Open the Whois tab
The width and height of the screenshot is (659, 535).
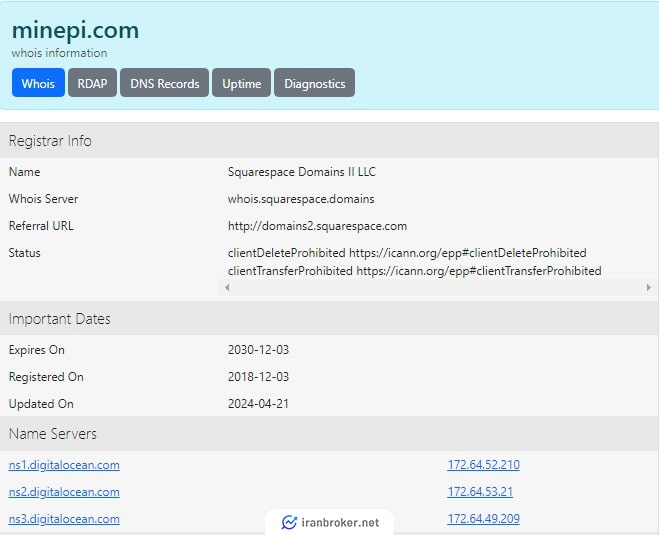[x=38, y=83]
